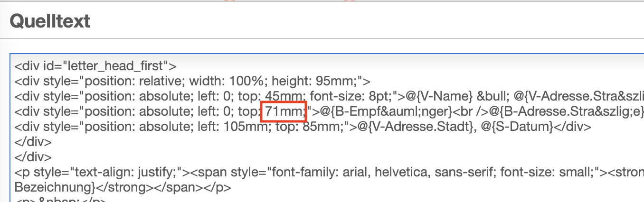Click the first standalone closing </div> line
The image size is (644, 202).
(33, 142)
